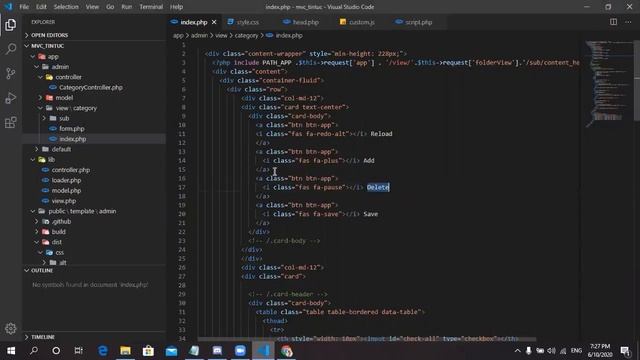Open Chrome from the taskbar
Viewport: 640px width, 360px height.
286,351
